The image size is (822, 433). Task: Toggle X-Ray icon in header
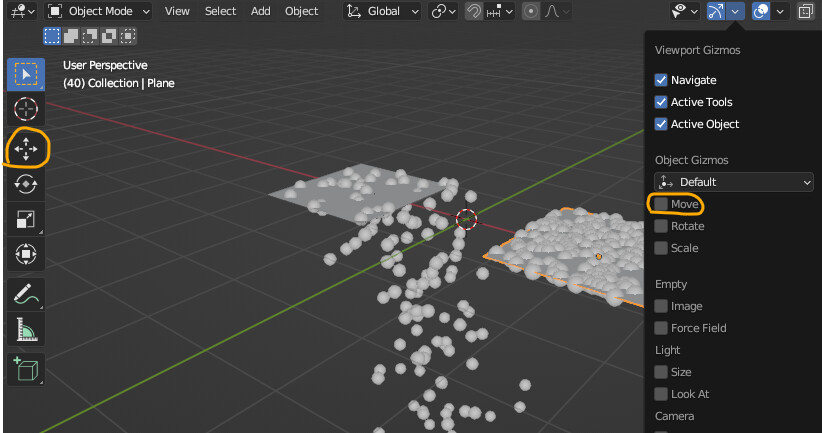click(x=805, y=11)
